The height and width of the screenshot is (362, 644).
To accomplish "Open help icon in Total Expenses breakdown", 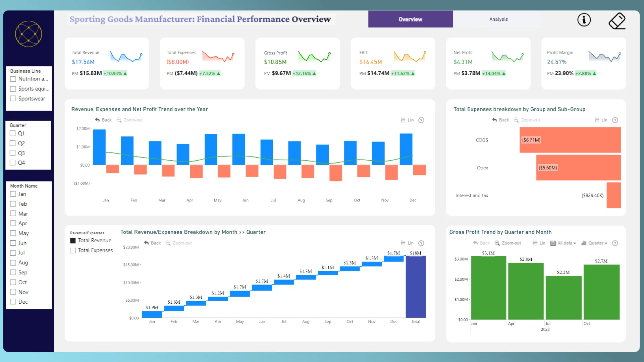I will (615, 120).
